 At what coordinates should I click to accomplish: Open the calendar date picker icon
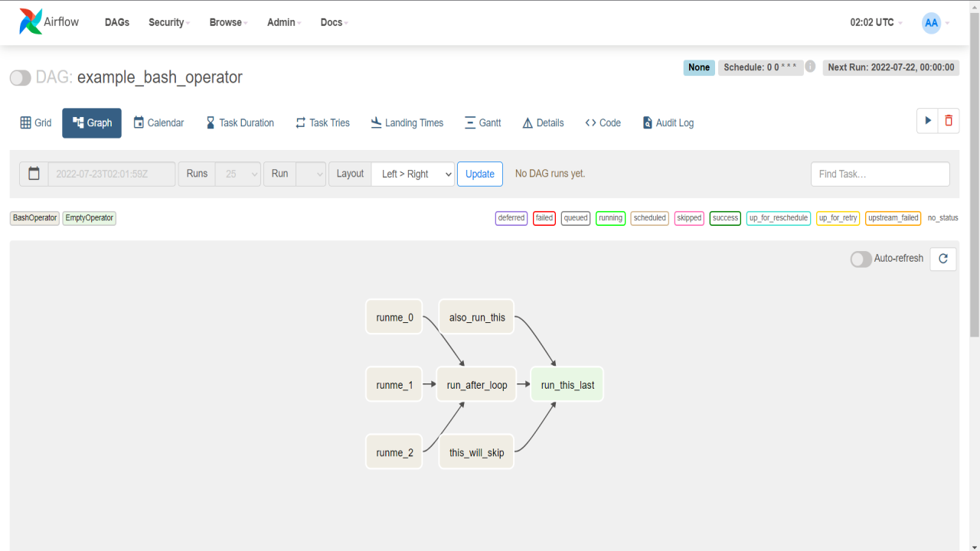(x=34, y=174)
